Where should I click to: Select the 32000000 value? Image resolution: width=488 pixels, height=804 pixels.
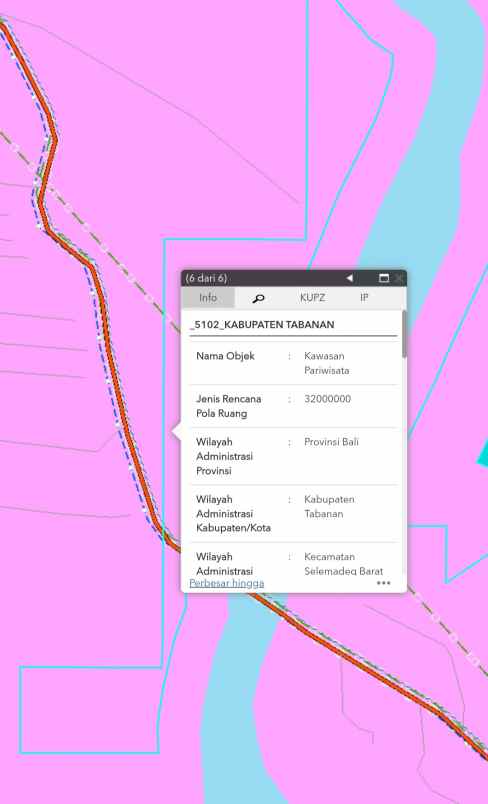coord(328,398)
